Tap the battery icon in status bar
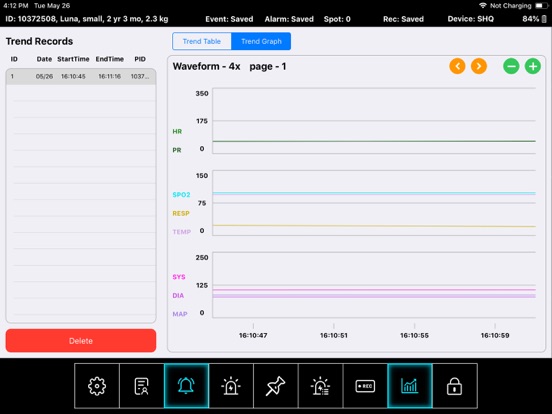 [541, 6]
